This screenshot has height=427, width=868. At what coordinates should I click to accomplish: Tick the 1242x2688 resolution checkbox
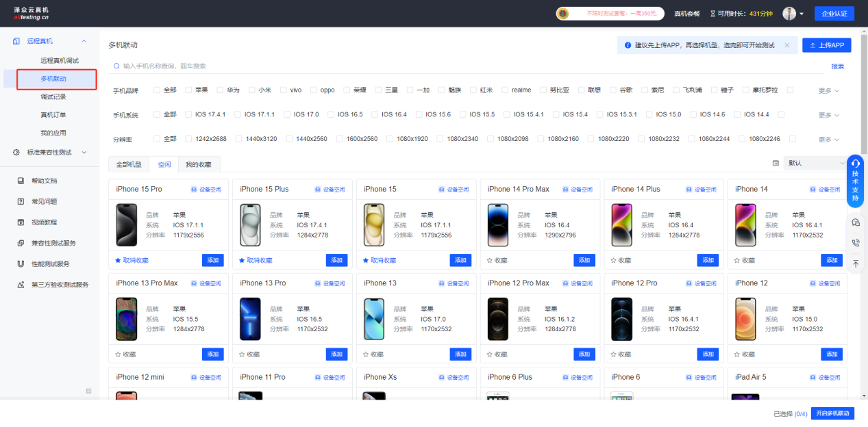pyautogui.click(x=189, y=139)
